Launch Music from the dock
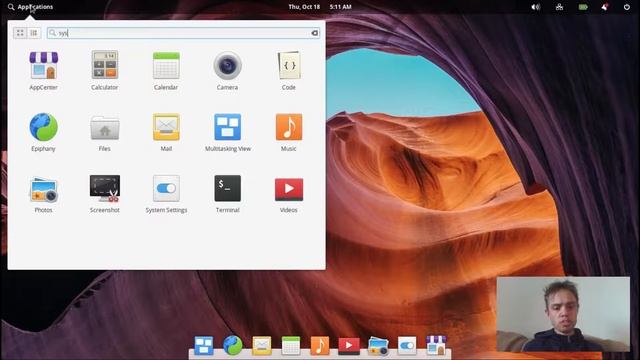640x360 pixels. pos(320,345)
